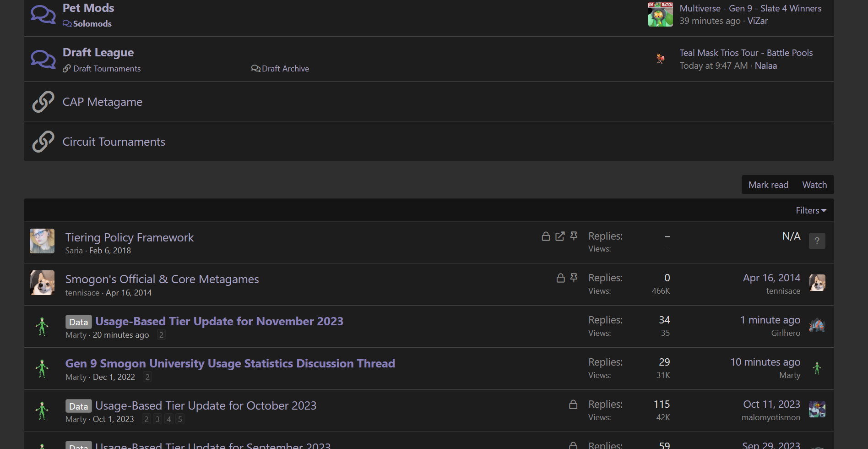This screenshot has height=449, width=868.
Task: Expand the Filters dropdown
Action: 811,210
